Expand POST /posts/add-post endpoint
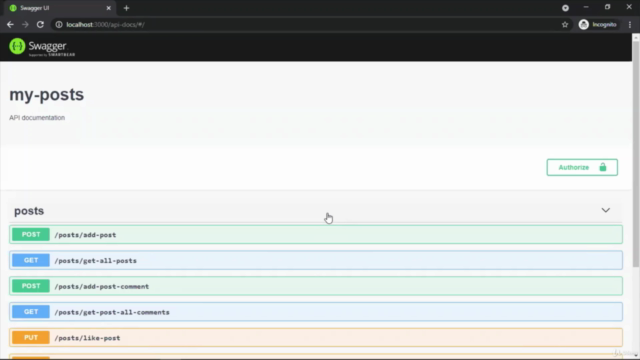 point(316,235)
